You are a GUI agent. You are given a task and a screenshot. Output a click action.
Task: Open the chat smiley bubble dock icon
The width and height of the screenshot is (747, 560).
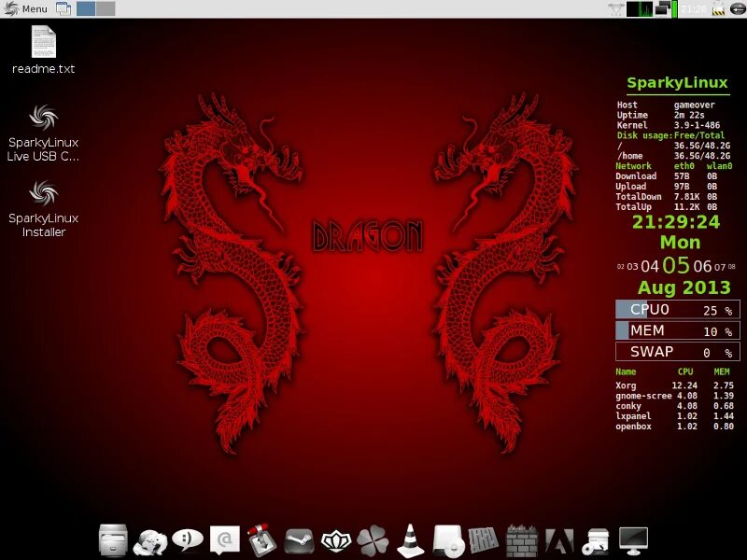188,540
